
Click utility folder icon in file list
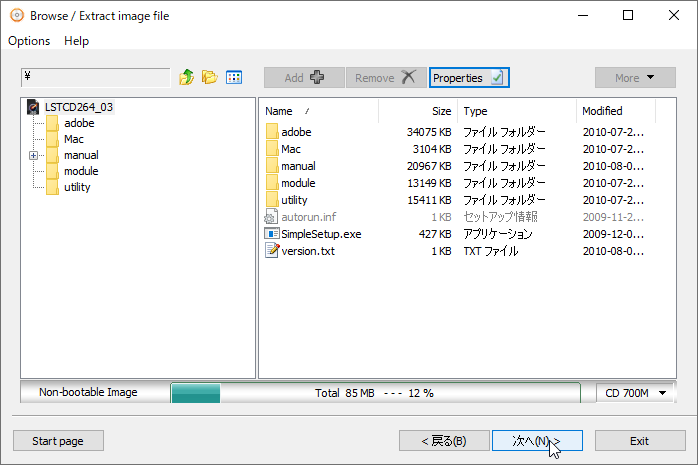(272, 200)
